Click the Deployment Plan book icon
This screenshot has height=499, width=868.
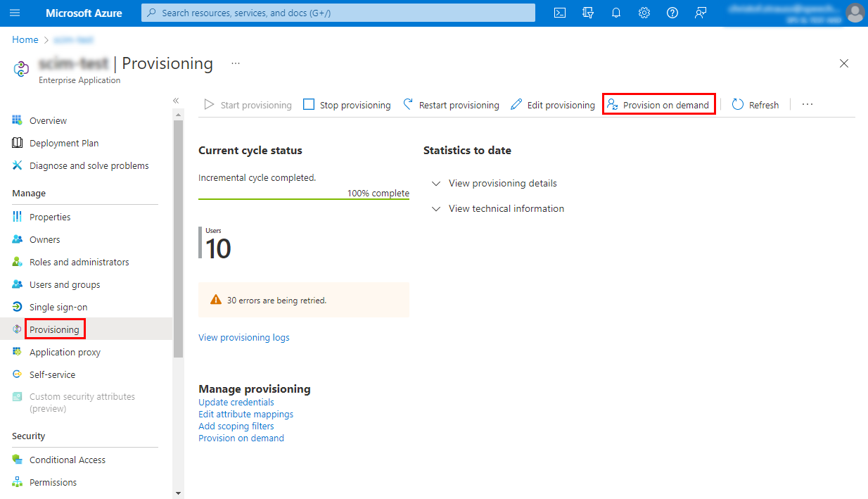pos(18,143)
